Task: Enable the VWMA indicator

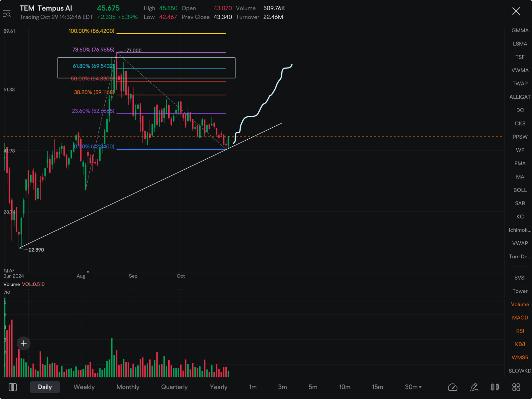Action: [x=520, y=70]
